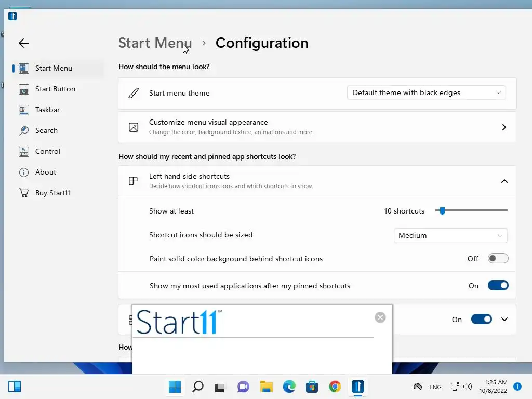This screenshot has height=399, width=532.
Task: Click the cloud sync tray icon
Action: pos(418,387)
